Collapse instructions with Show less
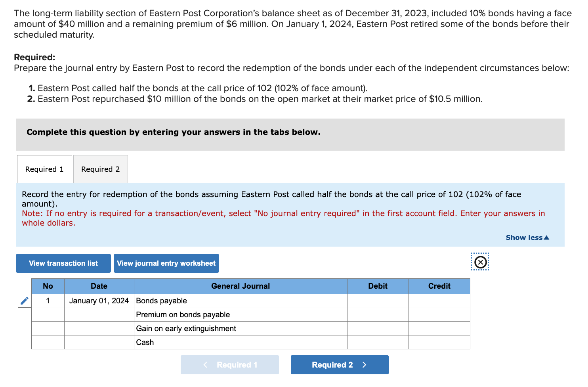The image size is (588, 387). tap(527, 237)
